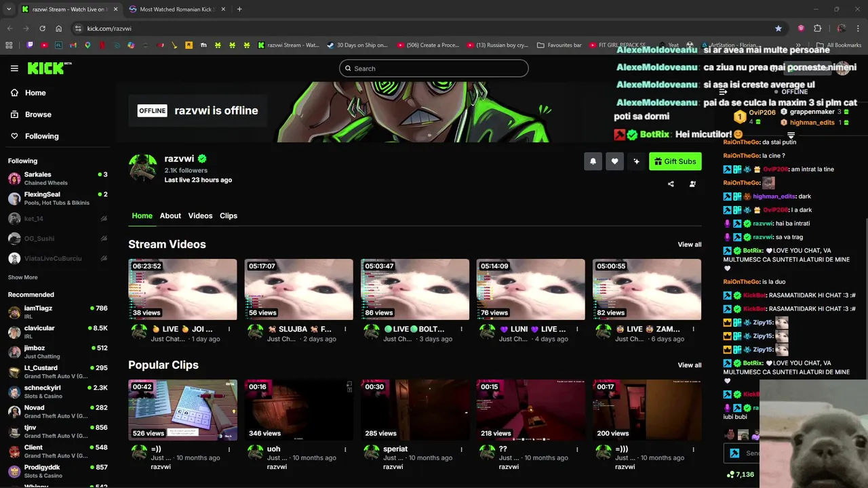Open the 06:23:52 stream video thumbnail
Screen dimensions: 868x488
(x=182, y=289)
